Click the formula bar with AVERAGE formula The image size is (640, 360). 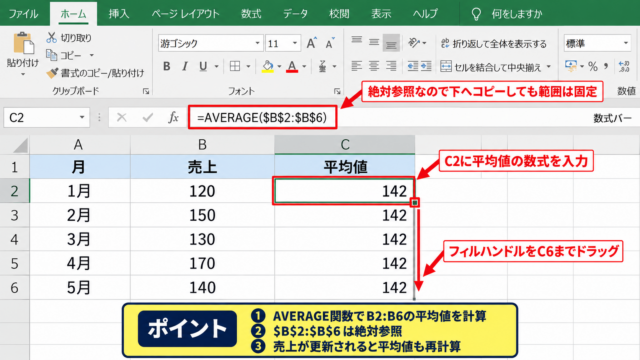pyautogui.click(x=262, y=118)
